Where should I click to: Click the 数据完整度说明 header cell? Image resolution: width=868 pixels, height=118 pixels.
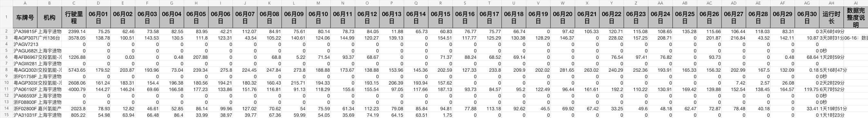[x=855, y=17]
